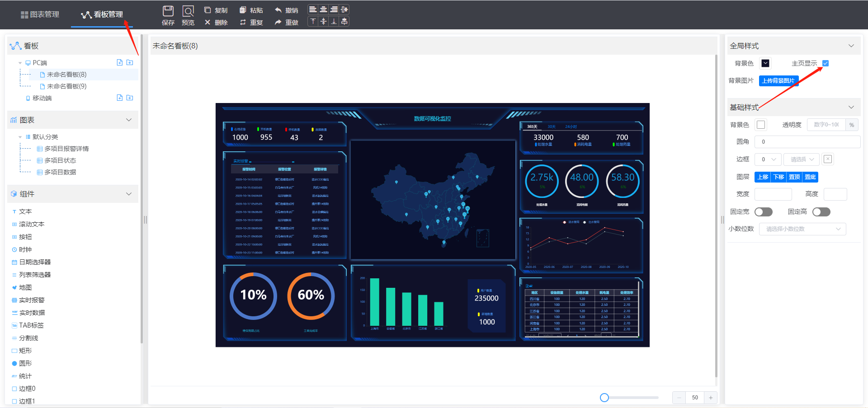Viewport: 868px width, 408px height.
Task: Click the 撤销 (undo) arrow button
Action: pos(286,10)
